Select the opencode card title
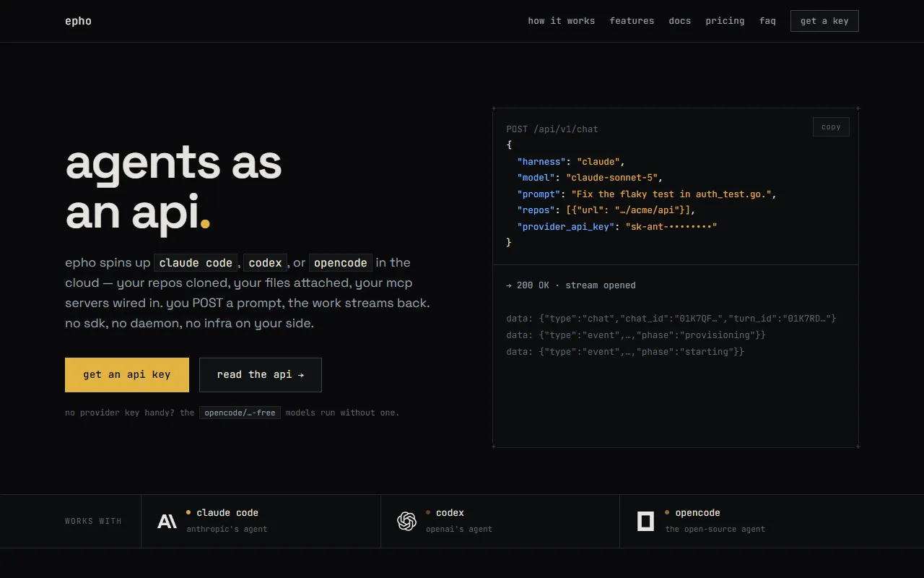The width and height of the screenshot is (924, 578). pos(698,513)
